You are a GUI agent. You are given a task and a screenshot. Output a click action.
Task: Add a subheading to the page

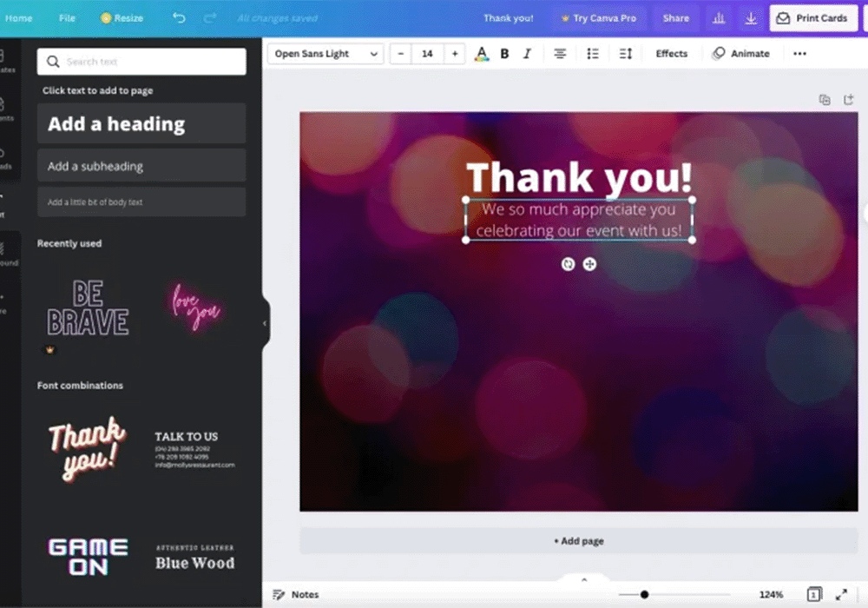141,166
